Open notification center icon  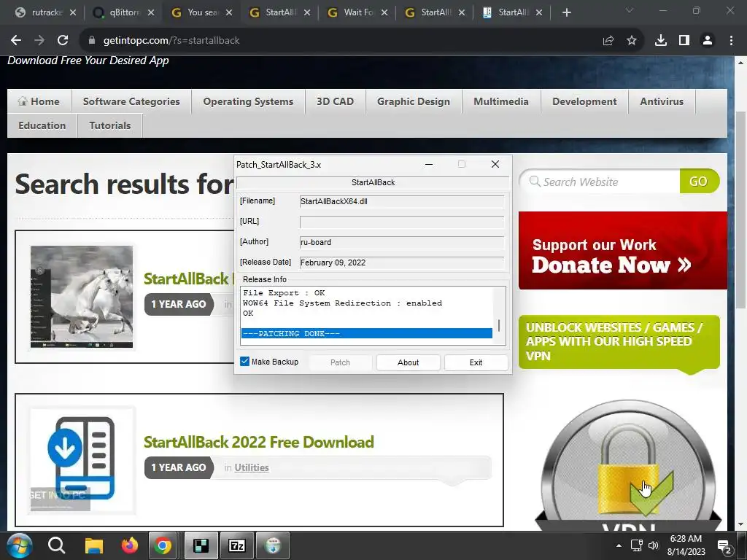point(725,547)
